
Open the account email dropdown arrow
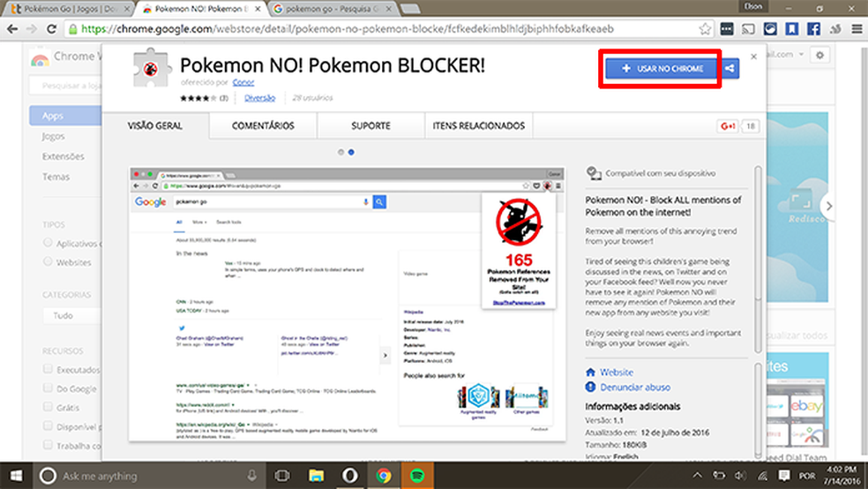(x=801, y=54)
